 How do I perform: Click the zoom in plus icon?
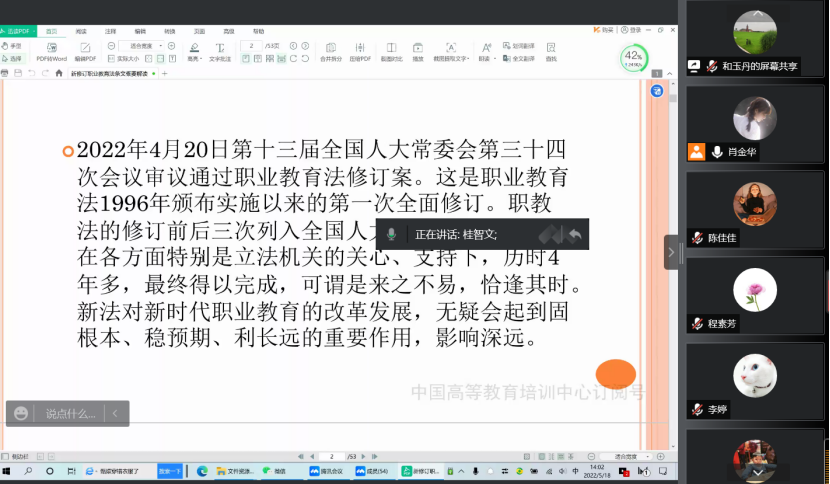click(x=172, y=46)
